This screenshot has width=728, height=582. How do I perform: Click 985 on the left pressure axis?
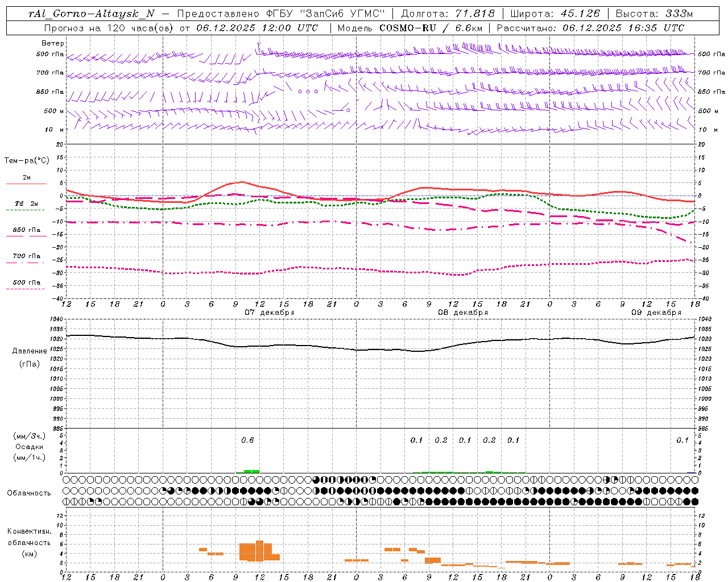[59, 429]
